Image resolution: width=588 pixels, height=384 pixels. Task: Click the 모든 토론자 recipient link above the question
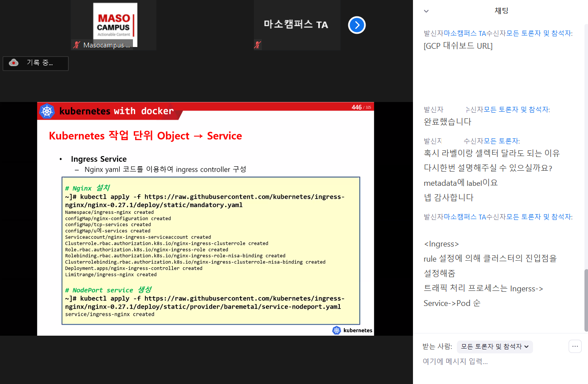(502, 141)
